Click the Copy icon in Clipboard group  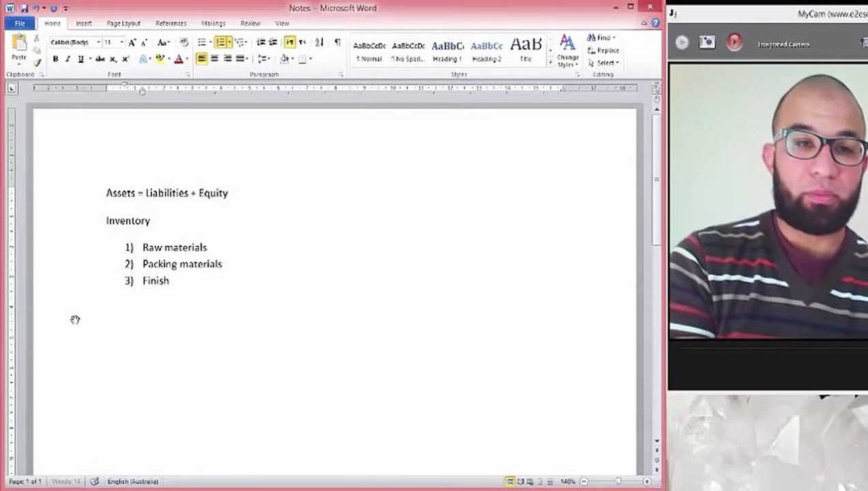pos(37,50)
